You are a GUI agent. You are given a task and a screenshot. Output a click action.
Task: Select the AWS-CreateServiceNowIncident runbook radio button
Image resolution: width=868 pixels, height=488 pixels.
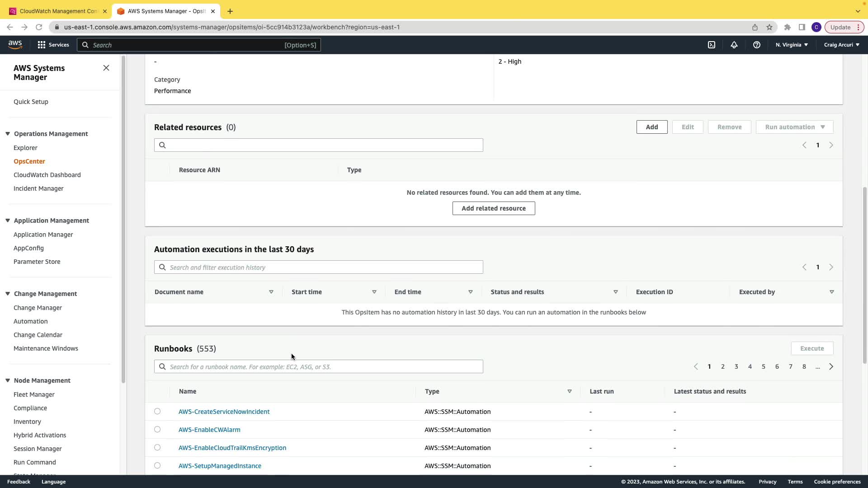(x=157, y=411)
